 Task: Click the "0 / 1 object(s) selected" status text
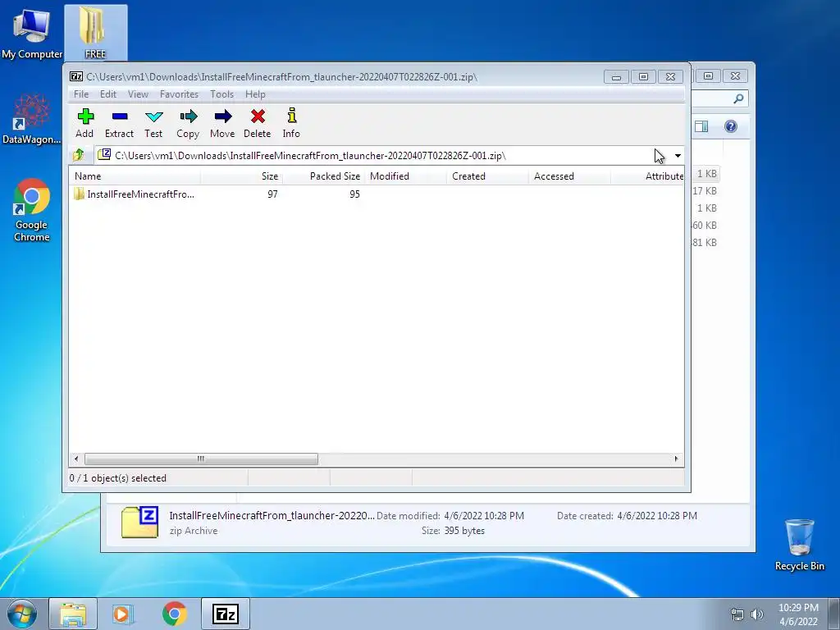coord(118,478)
